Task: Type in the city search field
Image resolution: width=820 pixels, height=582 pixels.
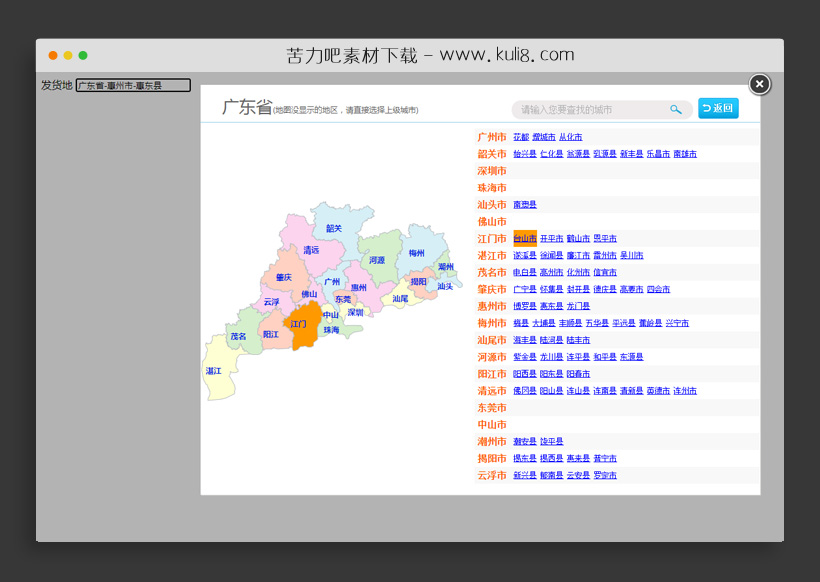Action: pyautogui.click(x=592, y=110)
